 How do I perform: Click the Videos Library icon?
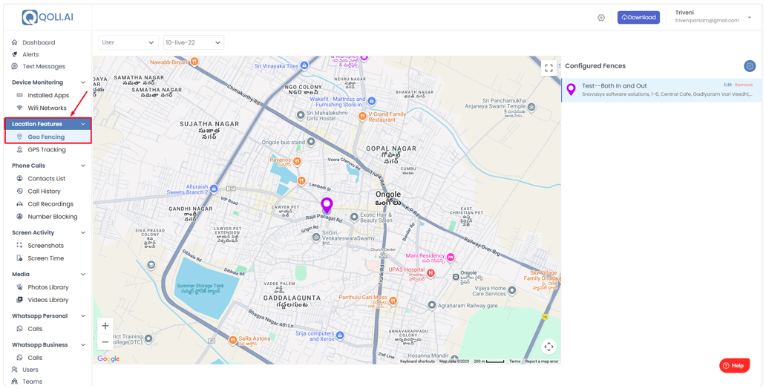(x=20, y=300)
